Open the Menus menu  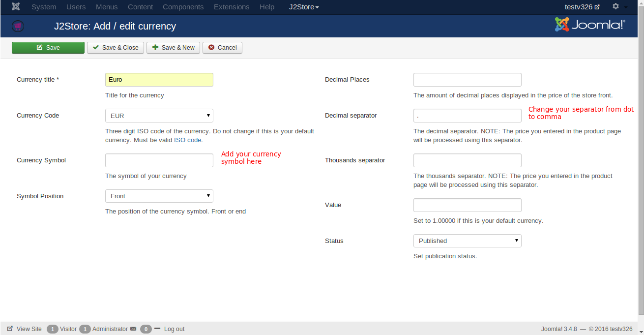pyautogui.click(x=107, y=7)
